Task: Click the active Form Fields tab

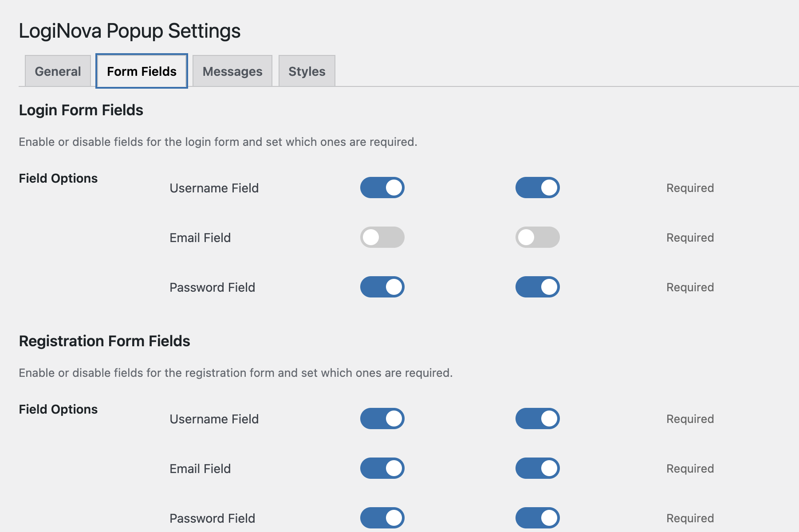Action: [x=141, y=71]
